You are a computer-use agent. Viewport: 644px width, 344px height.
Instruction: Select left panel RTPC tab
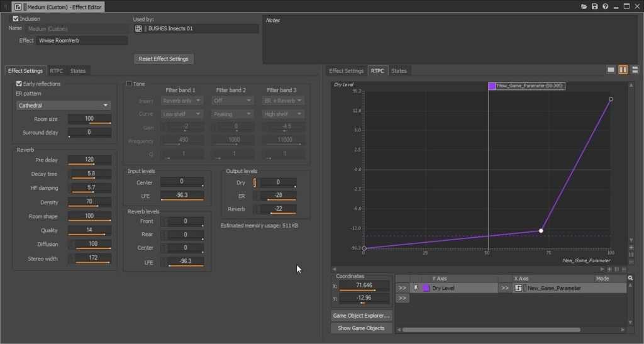(56, 70)
